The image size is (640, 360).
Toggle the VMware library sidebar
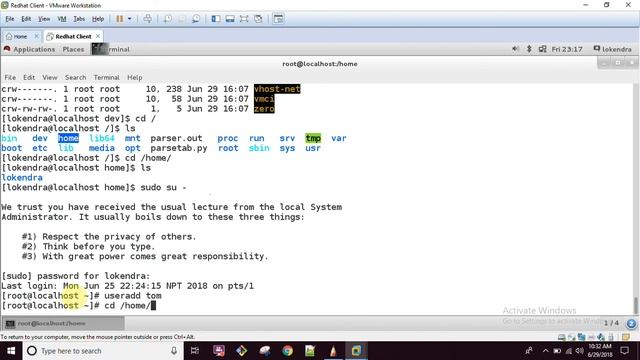tap(216, 19)
